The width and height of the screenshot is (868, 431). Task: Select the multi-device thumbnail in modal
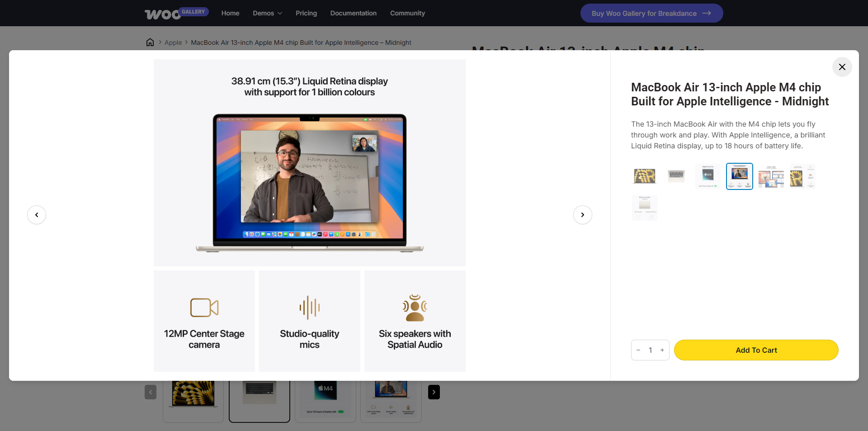point(771,176)
